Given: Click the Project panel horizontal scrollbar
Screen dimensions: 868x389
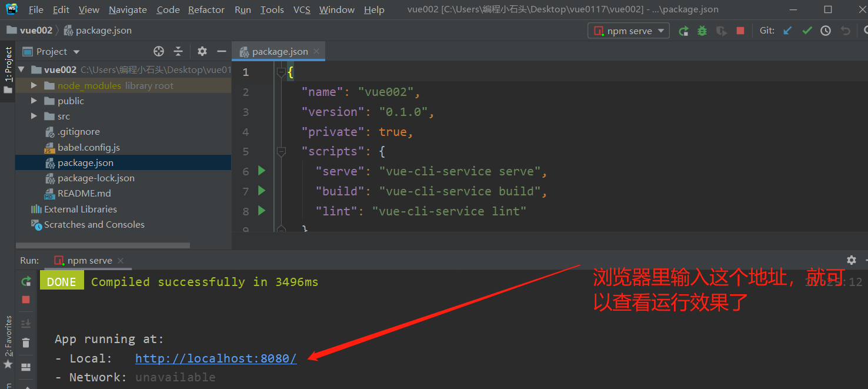Looking at the screenshot, I should click(103, 245).
